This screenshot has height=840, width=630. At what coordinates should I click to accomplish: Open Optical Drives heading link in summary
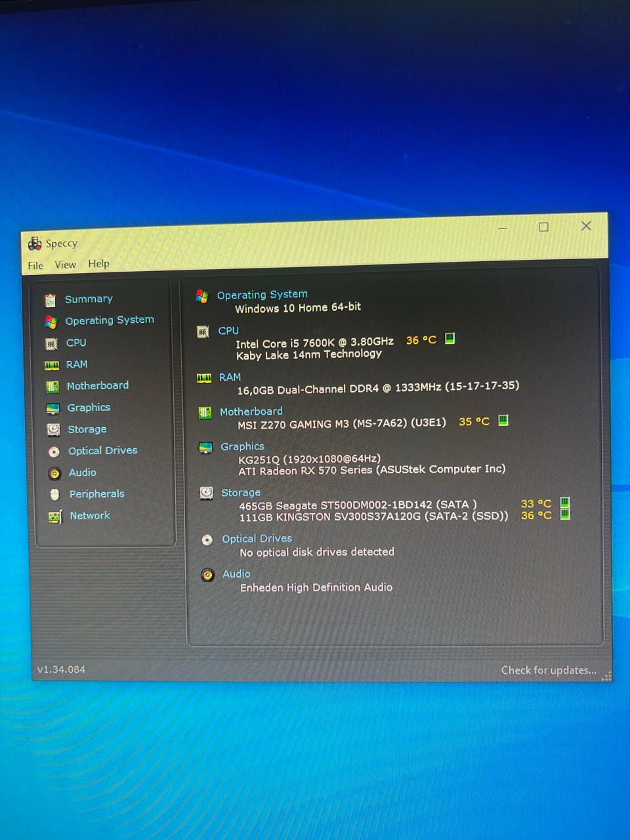[x=257, y=539]
